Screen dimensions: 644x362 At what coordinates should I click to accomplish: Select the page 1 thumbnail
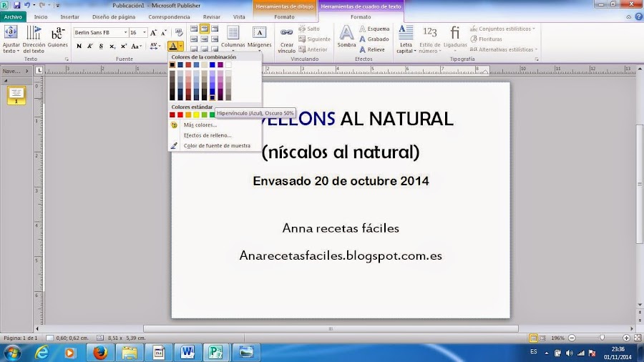16,95
